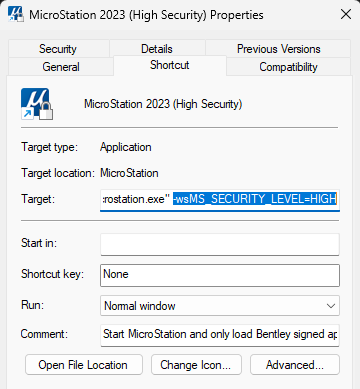
Task: Click the 'Application' target type value
Action: [126, 147]
